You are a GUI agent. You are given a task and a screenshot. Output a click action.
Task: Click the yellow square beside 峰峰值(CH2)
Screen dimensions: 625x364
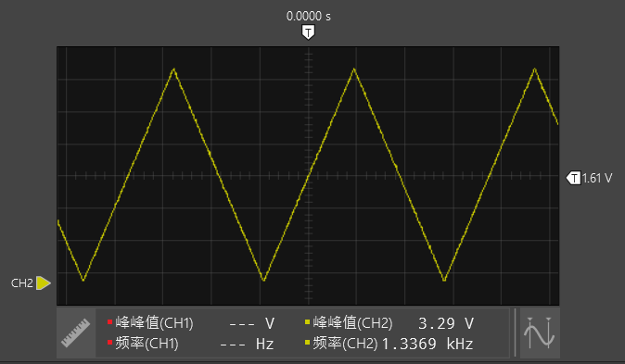coord(307,321)
